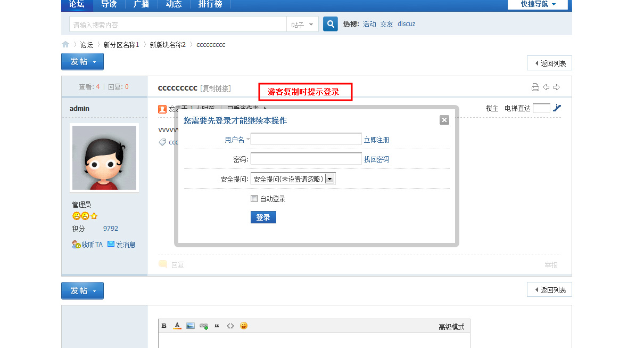Click the author icon beside post time
The height and width of the screenshot is (348, 644).
pos(162,109)
